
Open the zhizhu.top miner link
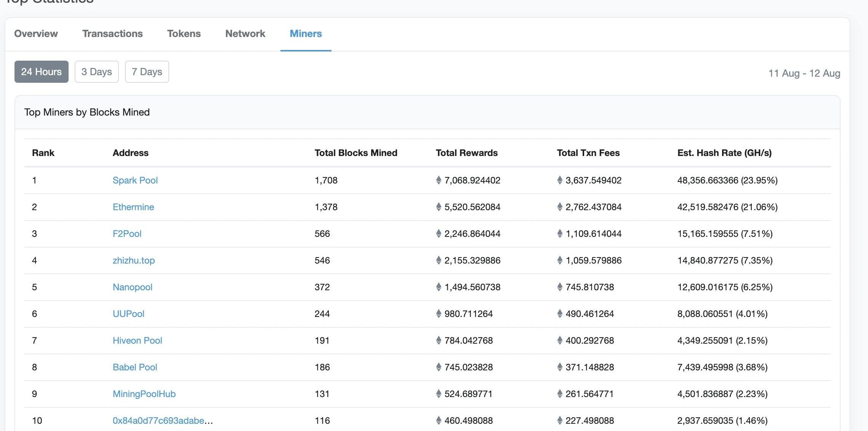[x=134, y=261]
